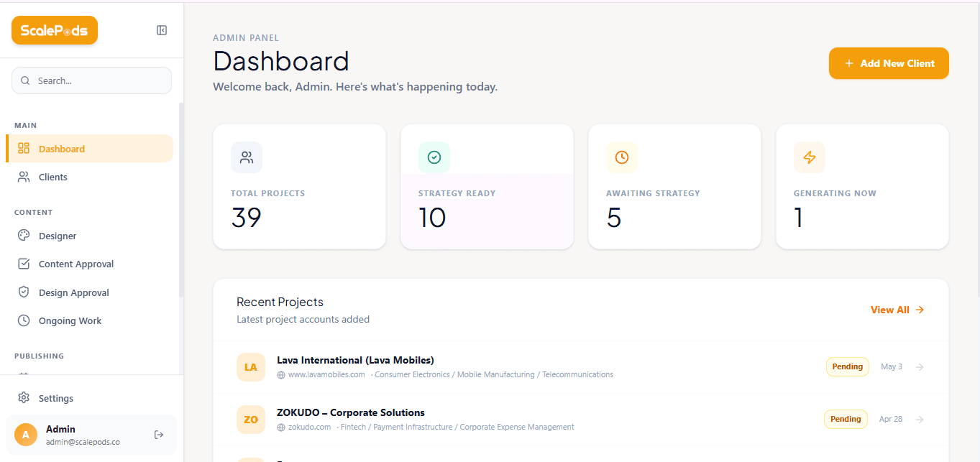Select the Strategy Ready card
This screenshot has height=462, width=980.
point(487,187)
